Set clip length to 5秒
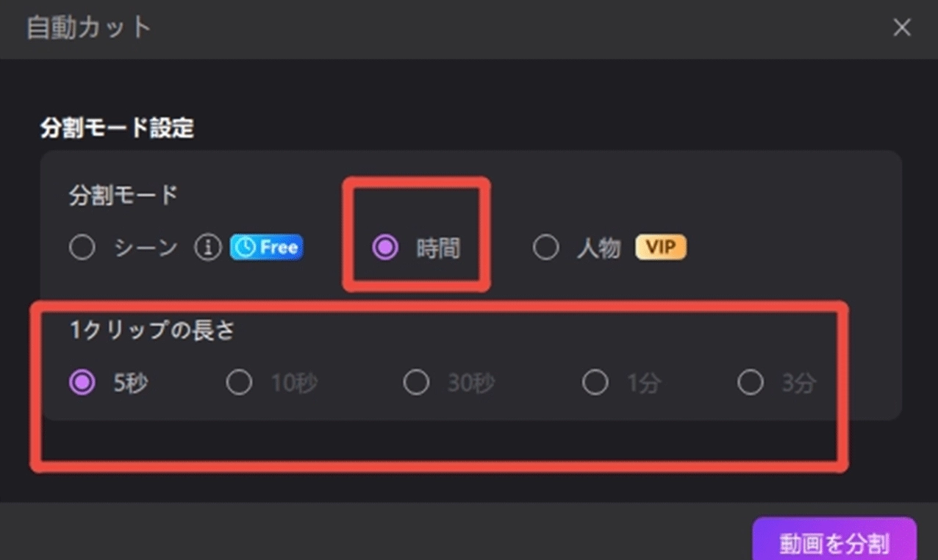This screenshot has height=560, width=938. pyautogui.click(x=82, y=382)
